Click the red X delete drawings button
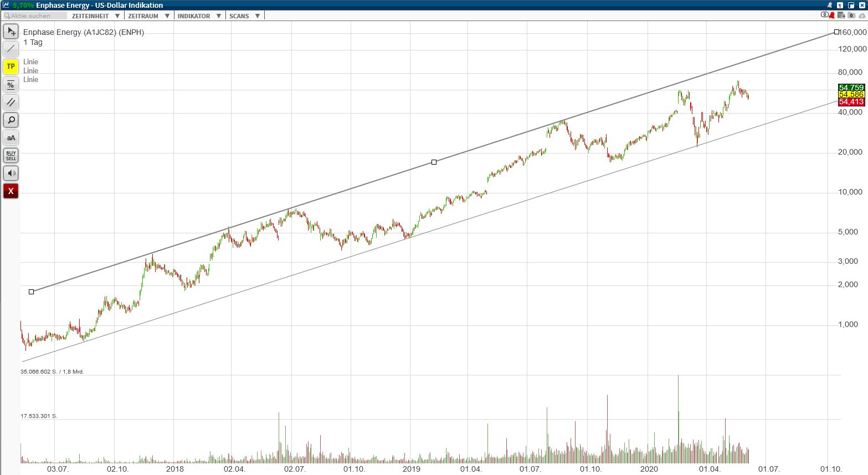The image size is (868, 475). click(x=11, y=191)
